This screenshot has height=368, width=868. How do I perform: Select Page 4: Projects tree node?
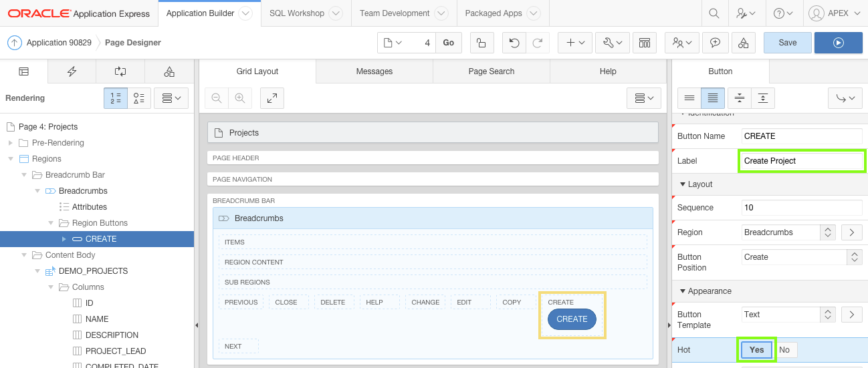click(48, 127)
